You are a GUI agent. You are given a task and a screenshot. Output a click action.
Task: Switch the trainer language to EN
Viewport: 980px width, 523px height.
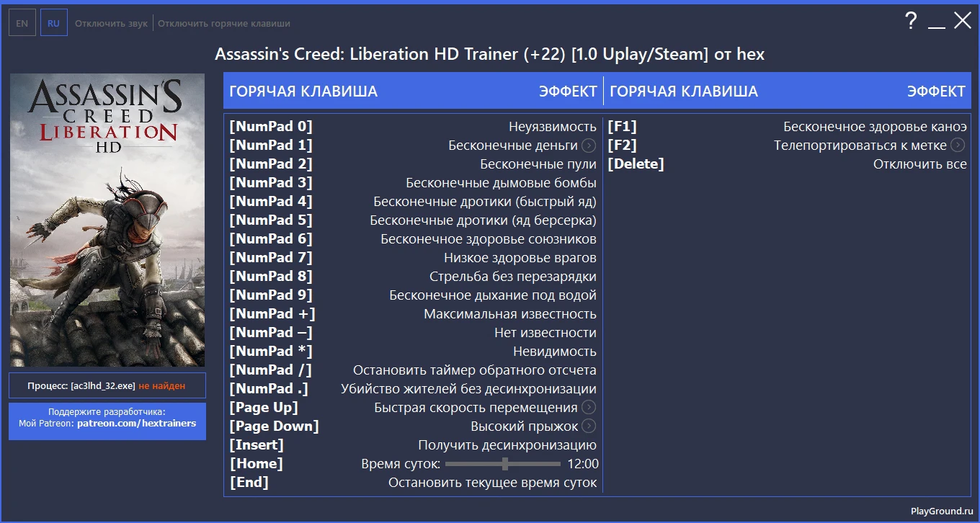22,22
